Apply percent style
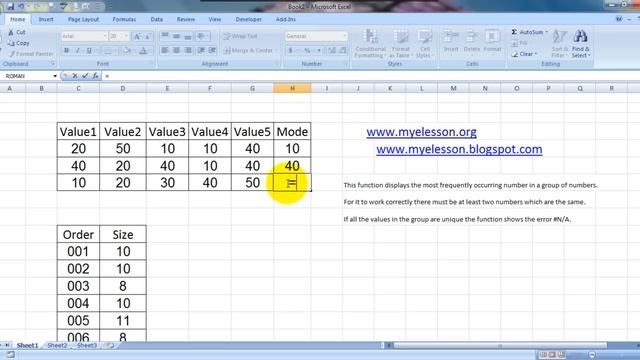This screenshot has height=360, width=640. click(x=307, y=50)
